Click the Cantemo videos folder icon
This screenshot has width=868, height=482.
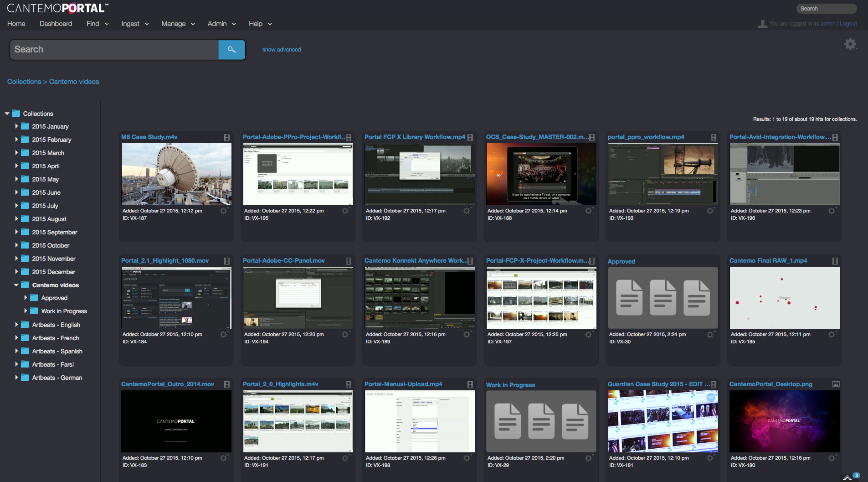tap(25, 285)
